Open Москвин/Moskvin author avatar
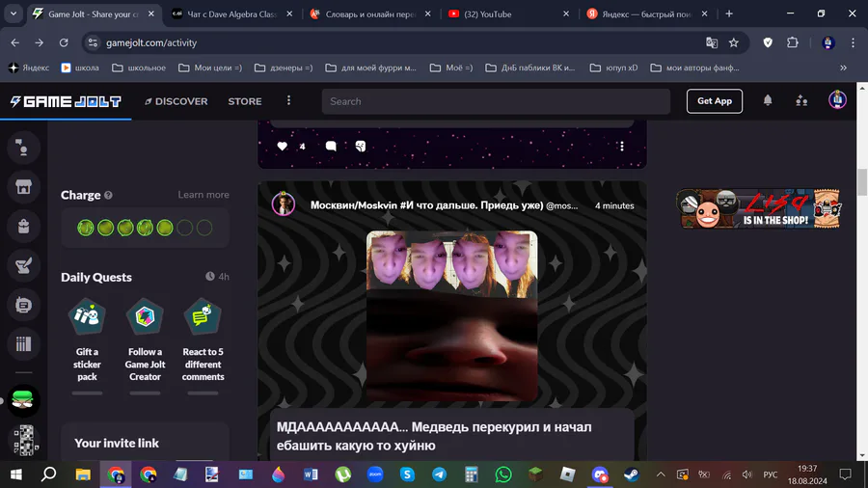This screenshot has height=488, width=868. tap(284, 204)
